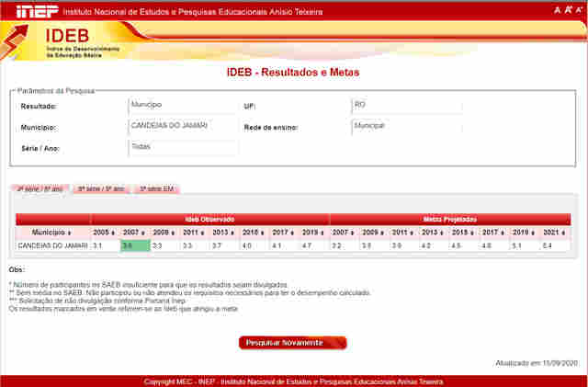Viewport: 588px width, 387px height.
Task: Reset font size with plain A icon
Action: (x=557, y=9)
